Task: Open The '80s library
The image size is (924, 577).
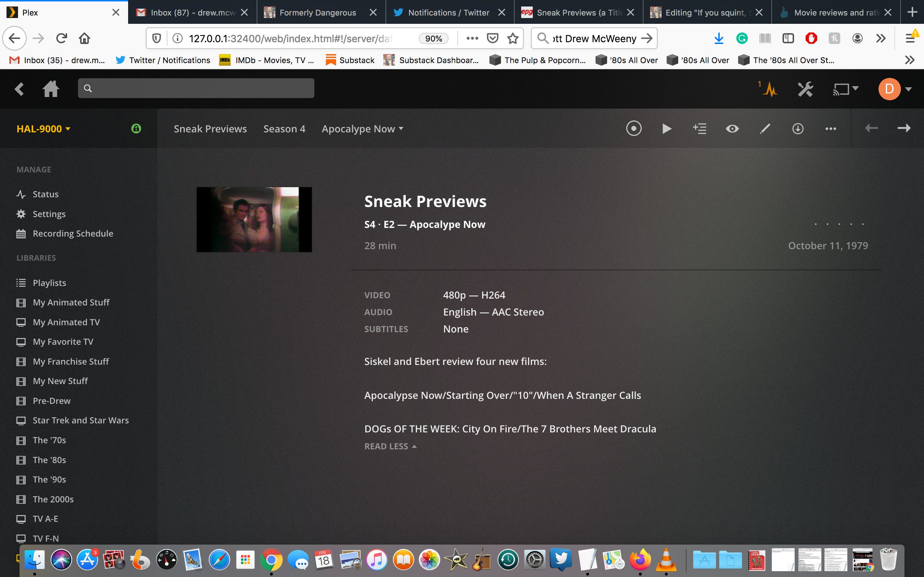Action: 49,460
